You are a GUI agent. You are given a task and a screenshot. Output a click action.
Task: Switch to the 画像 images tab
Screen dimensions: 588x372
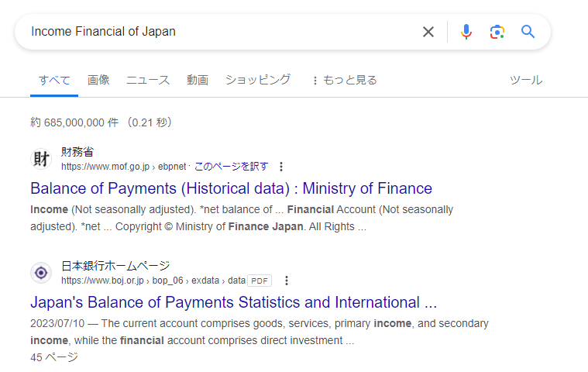(x=98, y=80)
